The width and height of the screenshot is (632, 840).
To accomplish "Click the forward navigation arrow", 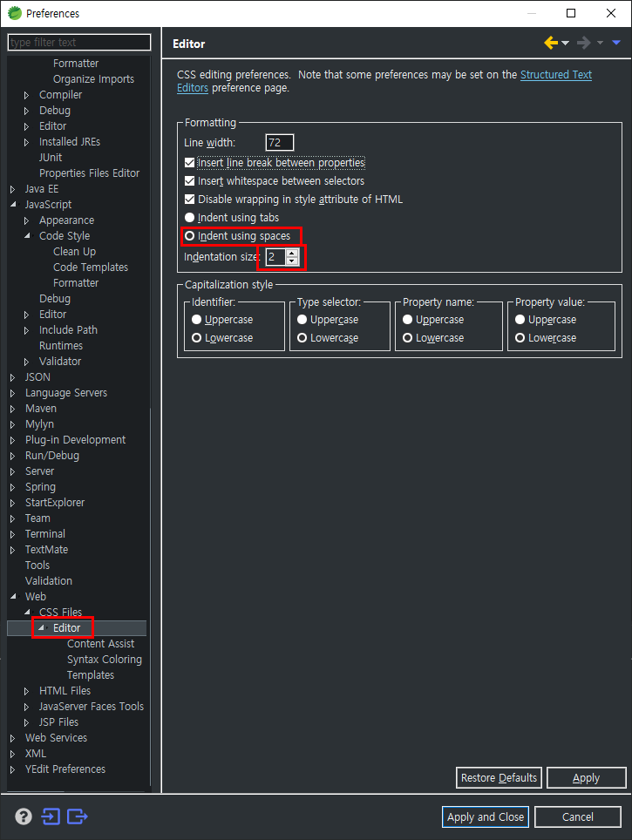I will [583, 43].
